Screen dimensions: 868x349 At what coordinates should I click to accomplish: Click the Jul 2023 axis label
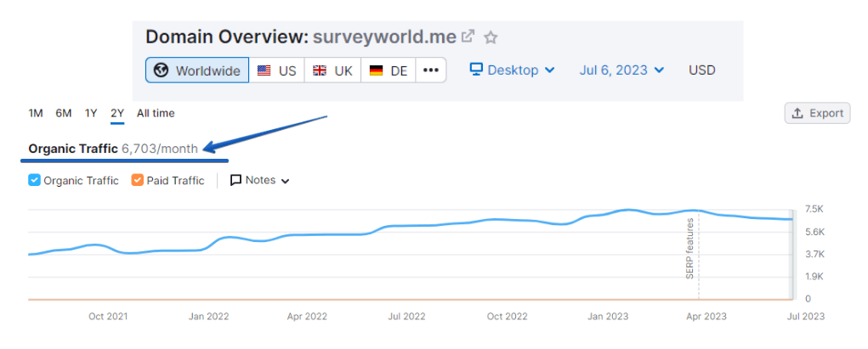pos(805,317)
